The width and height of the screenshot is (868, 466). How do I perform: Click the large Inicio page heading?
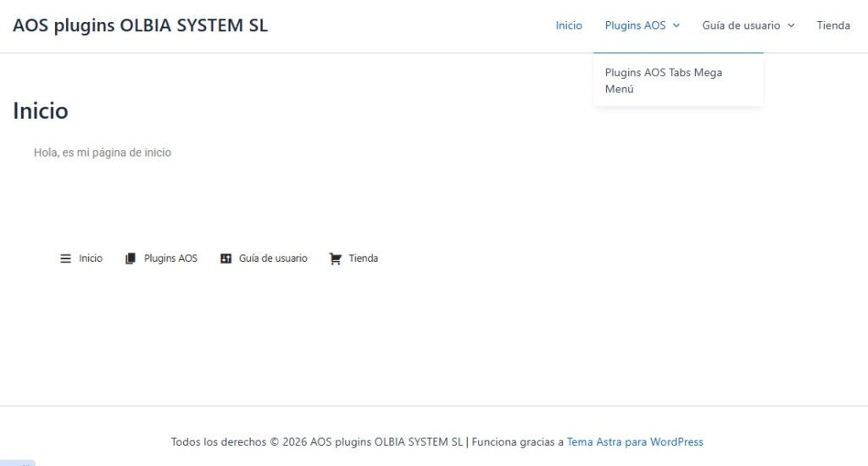pyautogui.click(x=41, y=111)
